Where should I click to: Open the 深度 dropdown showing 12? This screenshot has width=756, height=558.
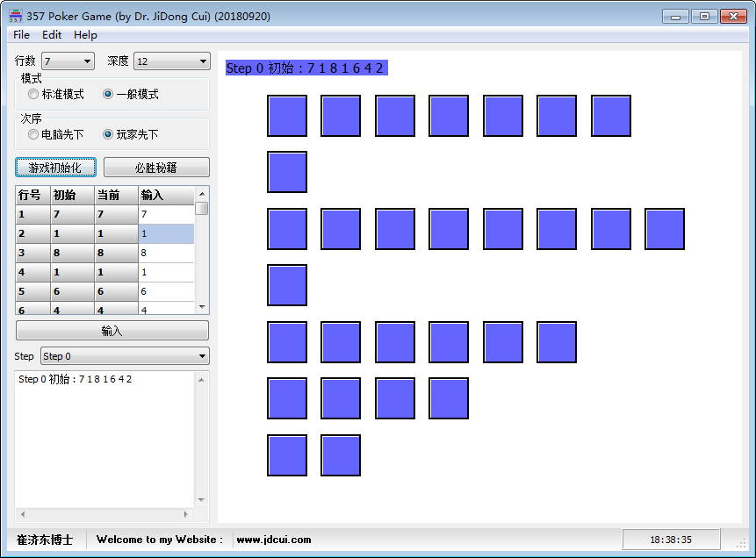tap(171, 61)
